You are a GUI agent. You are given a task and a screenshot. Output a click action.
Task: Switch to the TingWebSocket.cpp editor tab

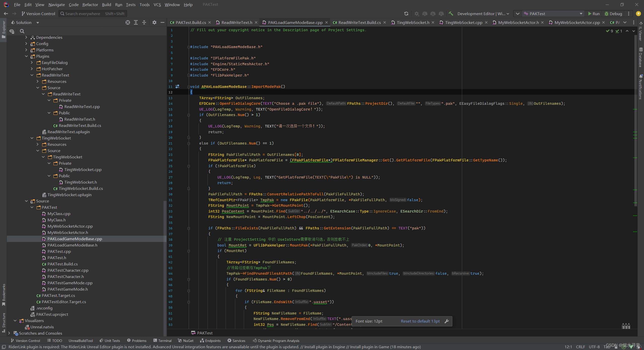(x=463, y=22)
